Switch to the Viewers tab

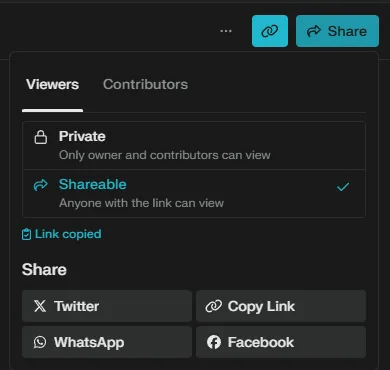coord(53,84)
